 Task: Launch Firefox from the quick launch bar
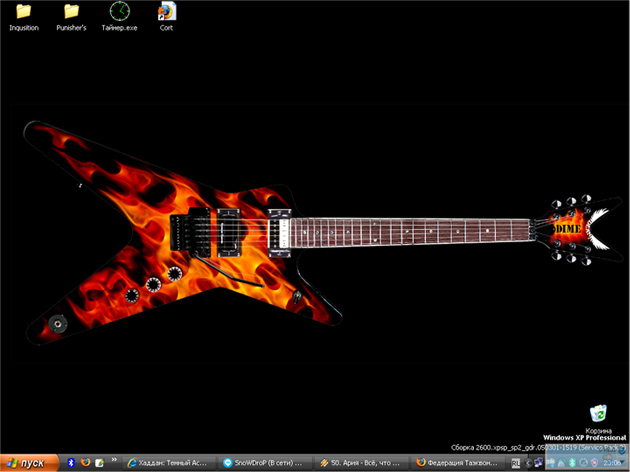click(85, 463)
